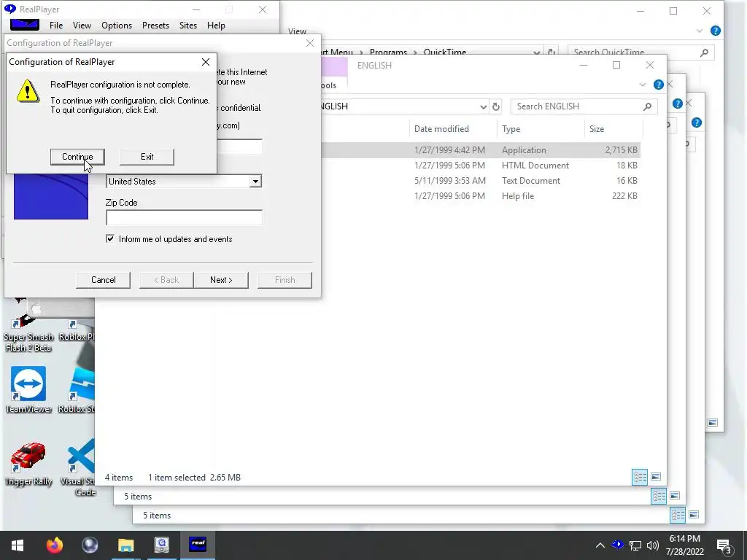This screenshot has width=747, height=560.
Task: Click the RealPlayer taskbar button
Action: (198, 545)
